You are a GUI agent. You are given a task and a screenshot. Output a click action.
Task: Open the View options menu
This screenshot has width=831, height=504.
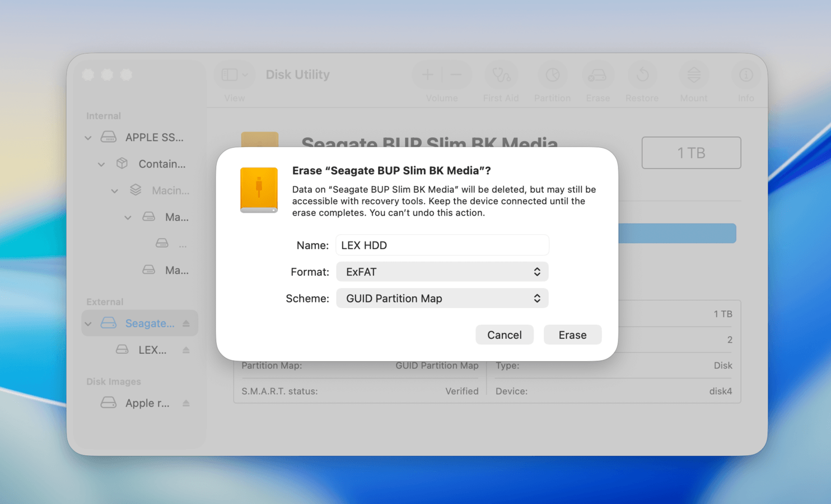(234, 74)
